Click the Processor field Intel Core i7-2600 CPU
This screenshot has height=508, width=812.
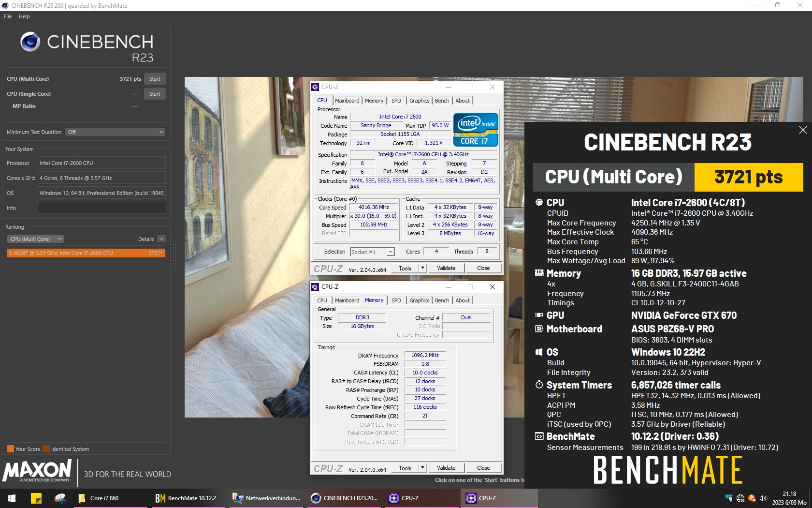click(101, 163)
